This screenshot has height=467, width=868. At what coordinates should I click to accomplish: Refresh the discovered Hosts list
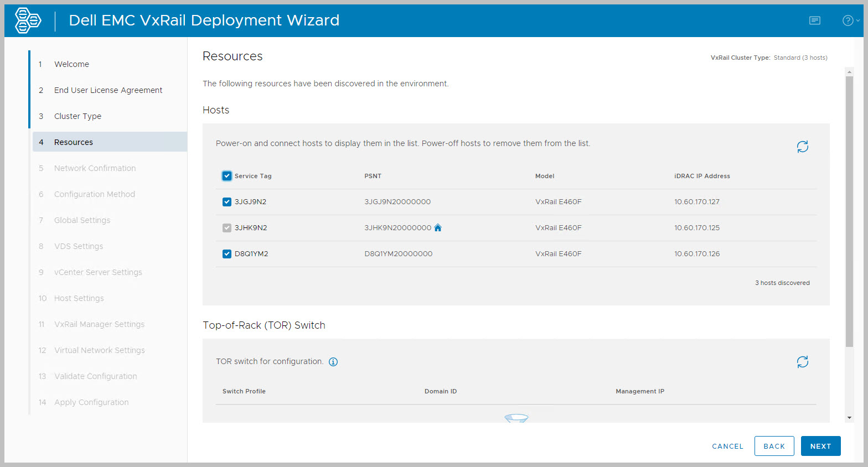[x=802, y=147]
